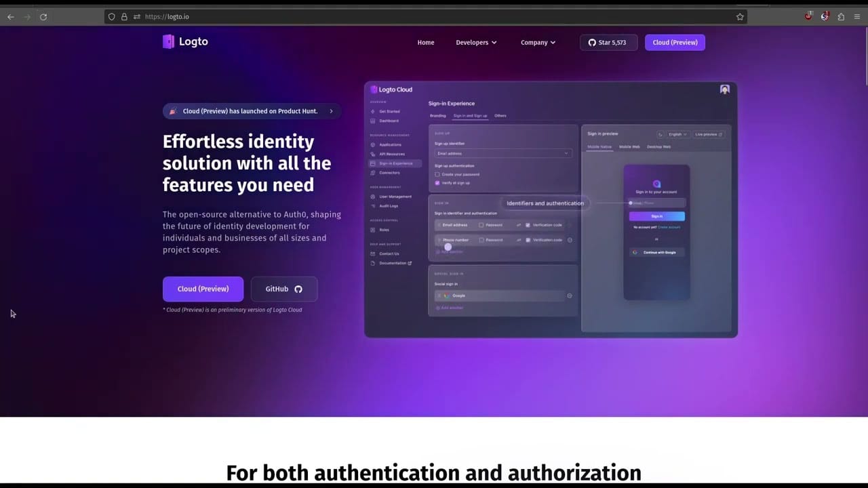This screenshot has height=488, width=868.
Task: Select the Get Started sidebar icon
Action: point(389,111)
